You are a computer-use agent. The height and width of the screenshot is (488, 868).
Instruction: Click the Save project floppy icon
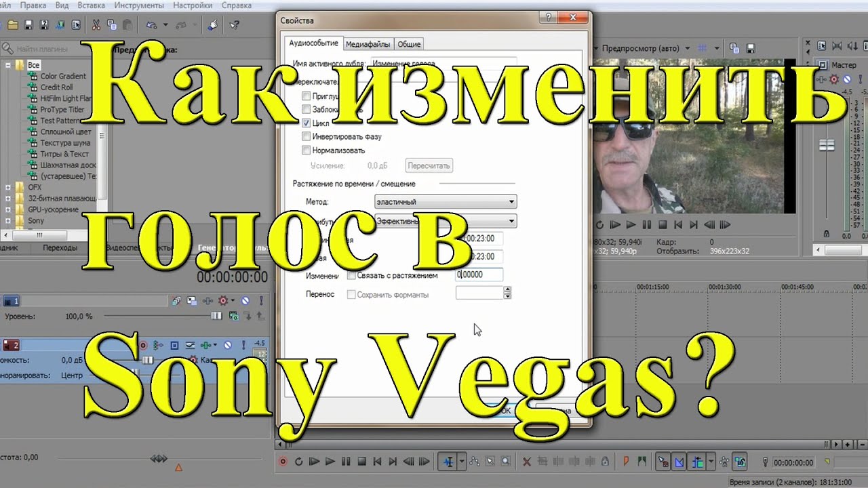pos(28,25)
